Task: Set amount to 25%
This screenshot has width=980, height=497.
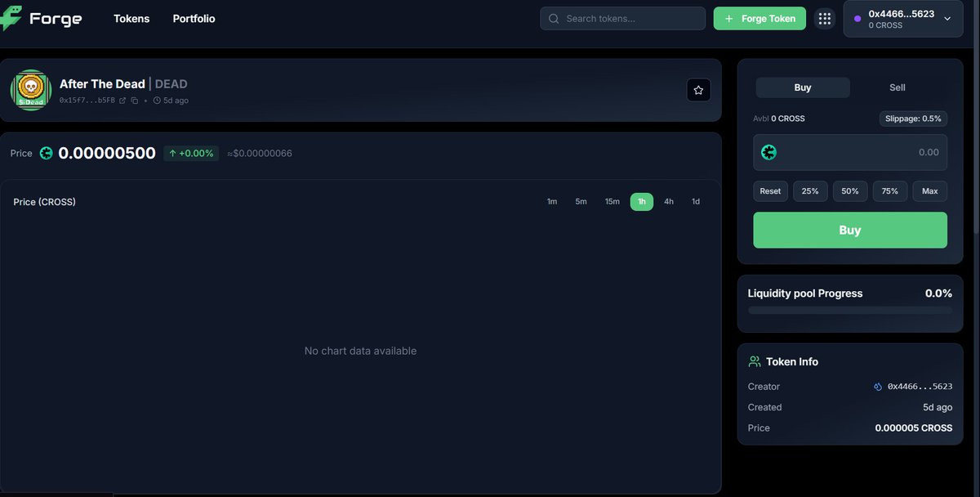Action: [810, 191]
